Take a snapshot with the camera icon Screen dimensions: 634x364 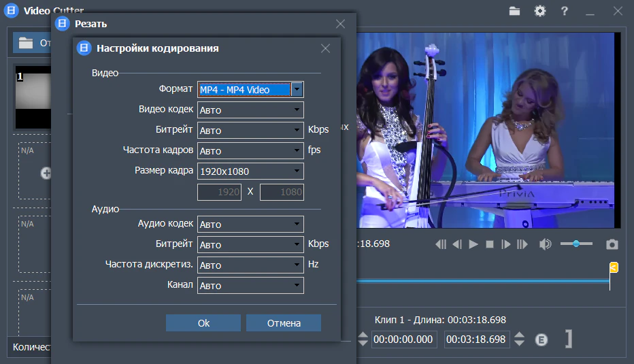[612, 244]
